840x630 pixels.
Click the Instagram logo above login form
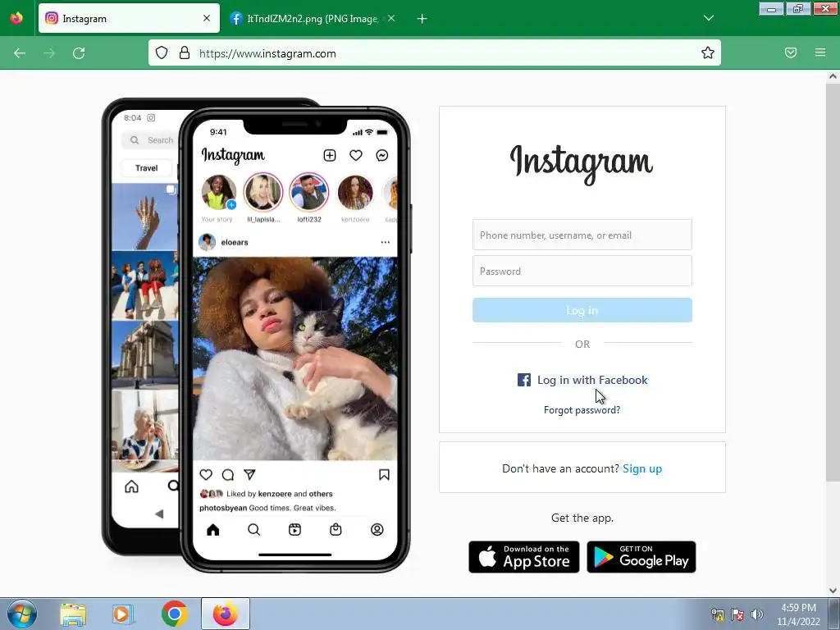pos(582,164)
